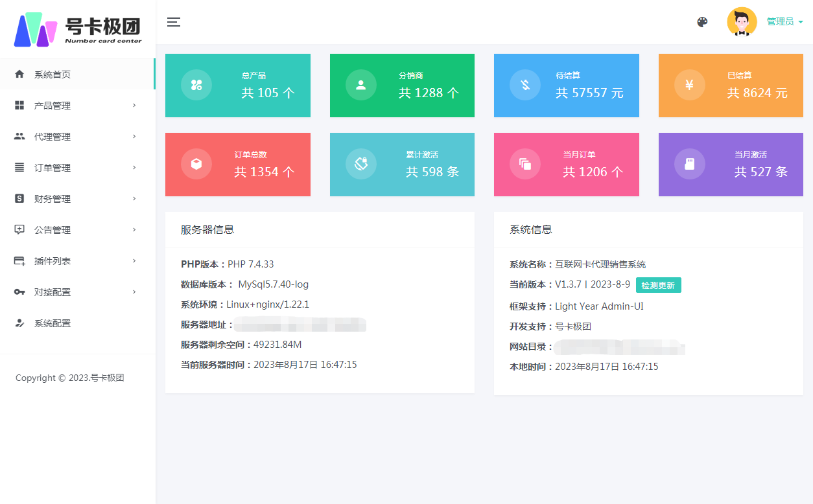The image size is (813, 504).
Task: Click the administrator avatar image
Action: pyautogui.click(x=742, y=22)
